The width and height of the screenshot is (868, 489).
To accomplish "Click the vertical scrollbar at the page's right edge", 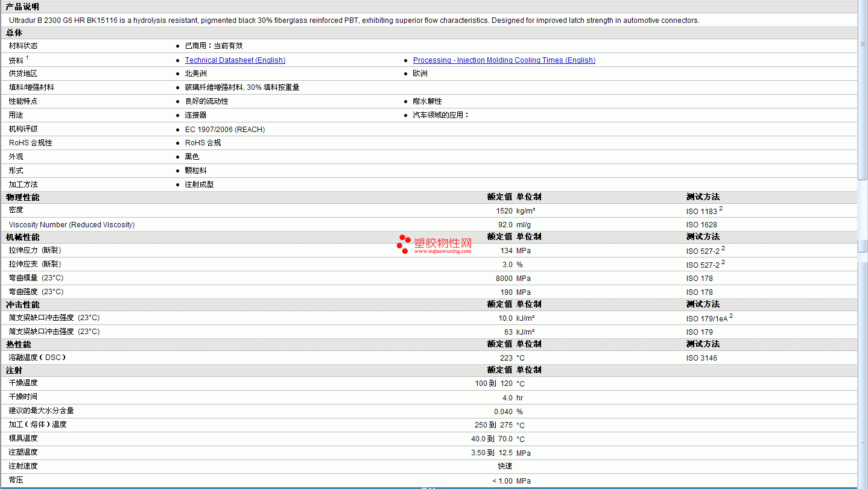I will (863, 244).
